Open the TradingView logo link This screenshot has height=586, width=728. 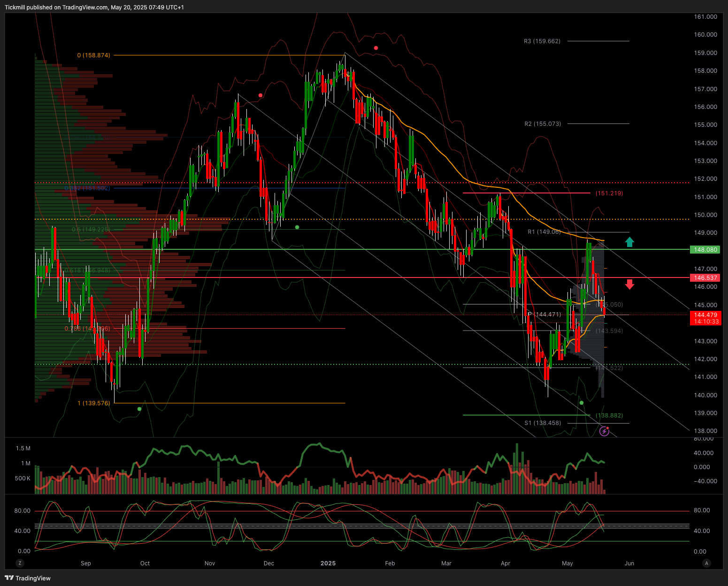28,578
